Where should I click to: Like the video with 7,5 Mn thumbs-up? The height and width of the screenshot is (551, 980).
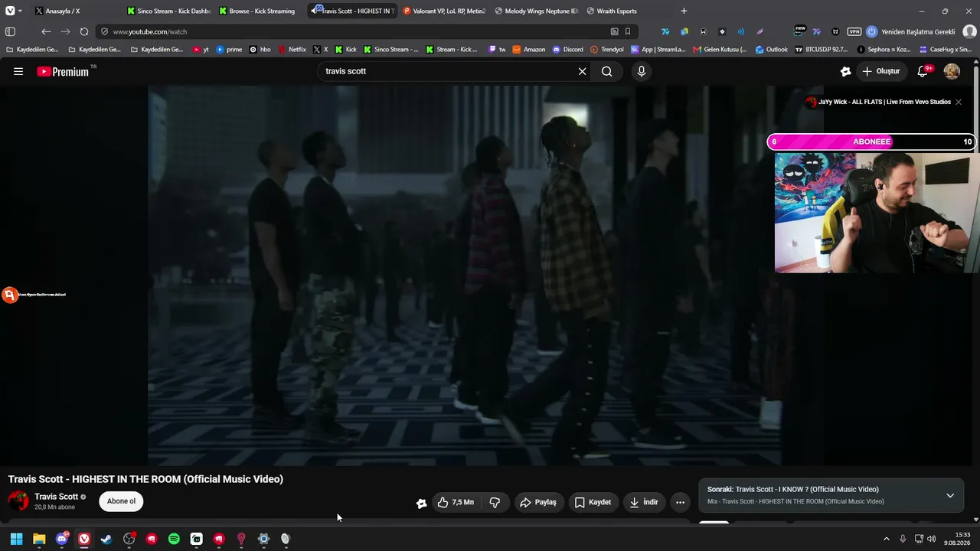click(456, 502)
